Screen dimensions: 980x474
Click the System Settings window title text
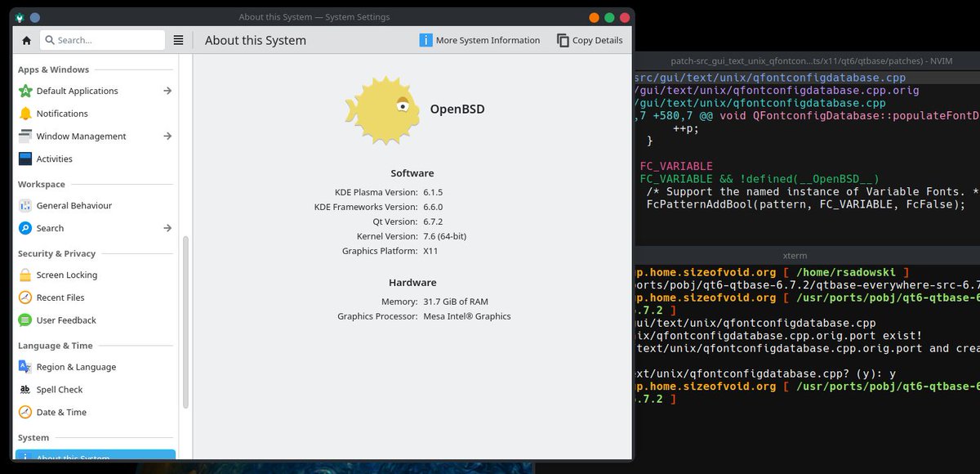pos(314,17)
